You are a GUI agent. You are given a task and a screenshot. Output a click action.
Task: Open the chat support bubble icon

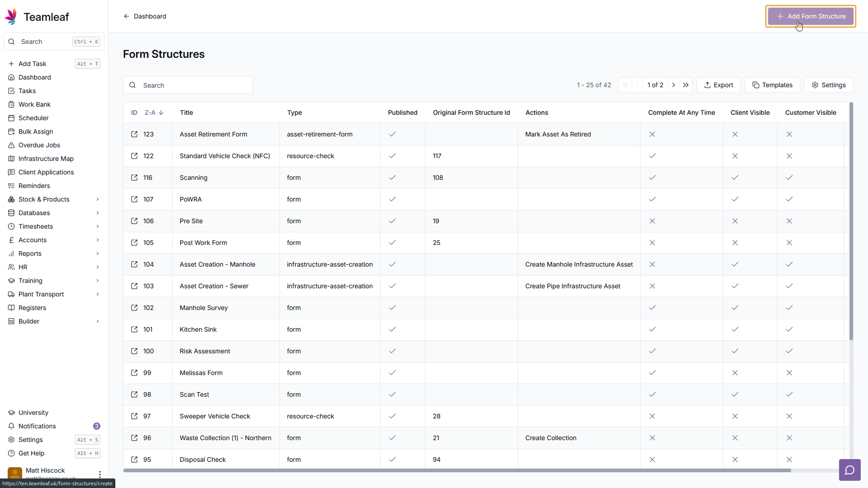(x=849, y=470)
